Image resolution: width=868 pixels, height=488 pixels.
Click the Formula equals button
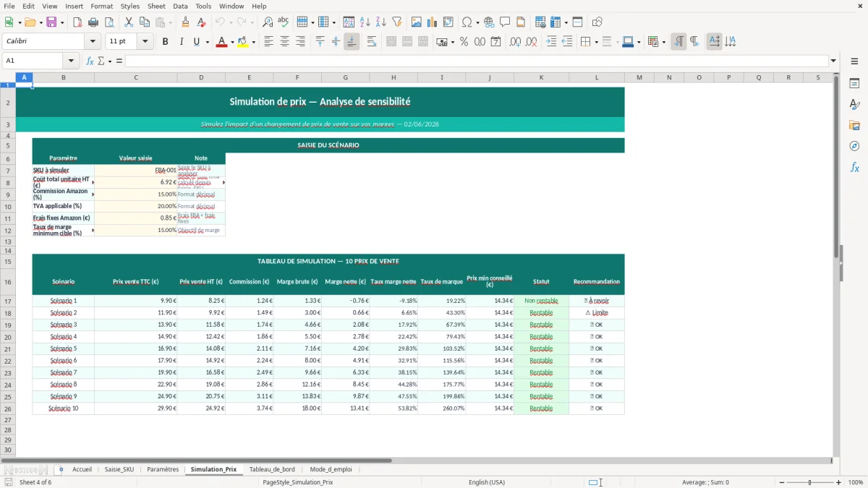pos(119,61)
